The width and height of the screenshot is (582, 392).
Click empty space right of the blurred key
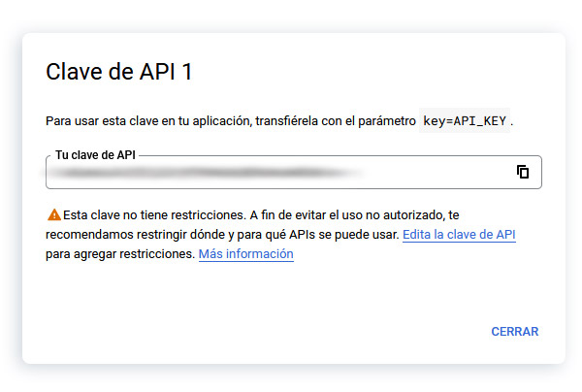click(x=436, y=173)
